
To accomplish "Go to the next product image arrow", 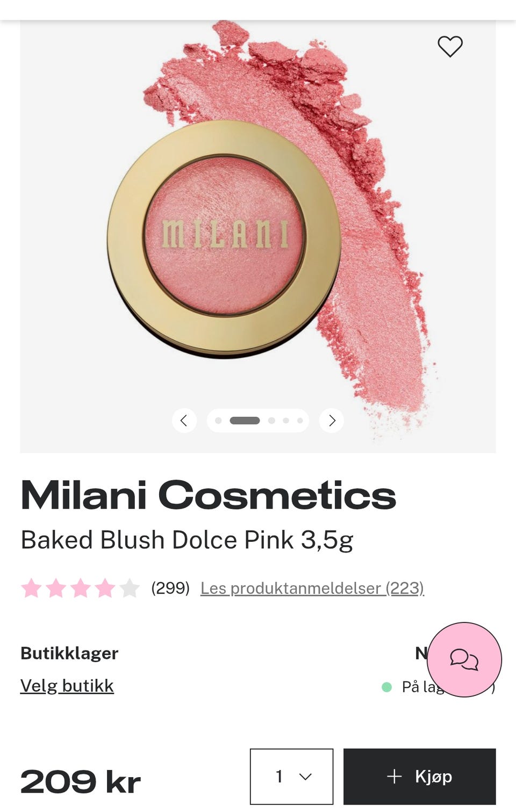I will click(332, 421).
